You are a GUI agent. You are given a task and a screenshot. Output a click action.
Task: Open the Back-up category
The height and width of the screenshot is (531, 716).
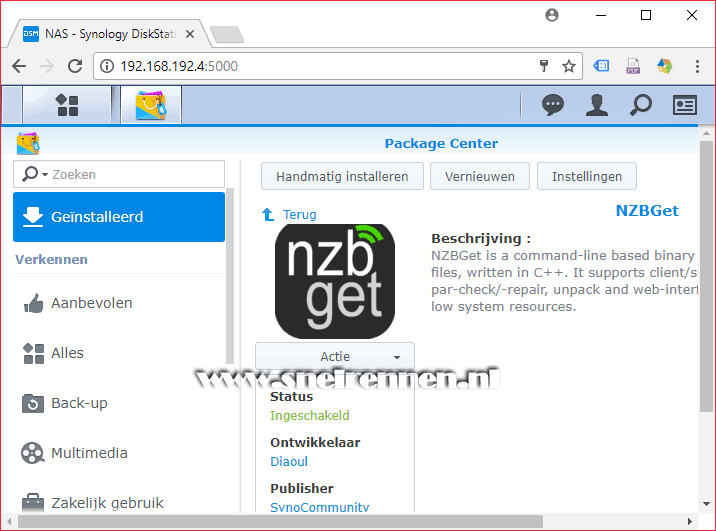point(119,403)
